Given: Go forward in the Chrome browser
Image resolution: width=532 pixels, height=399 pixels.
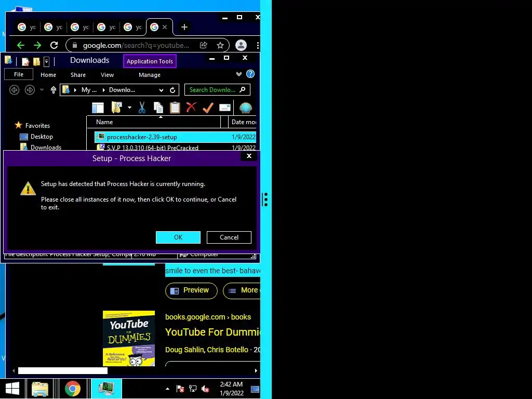Looking at the screenshot, I should click(37, 45).
